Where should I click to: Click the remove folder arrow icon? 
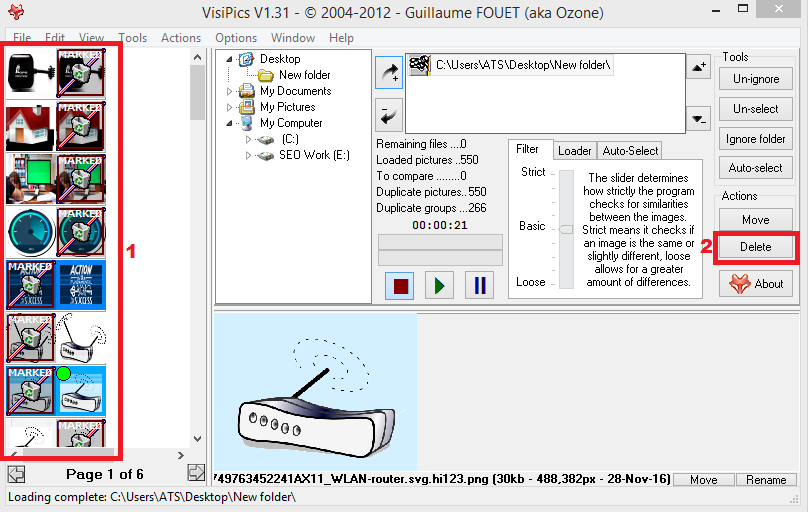388,115
